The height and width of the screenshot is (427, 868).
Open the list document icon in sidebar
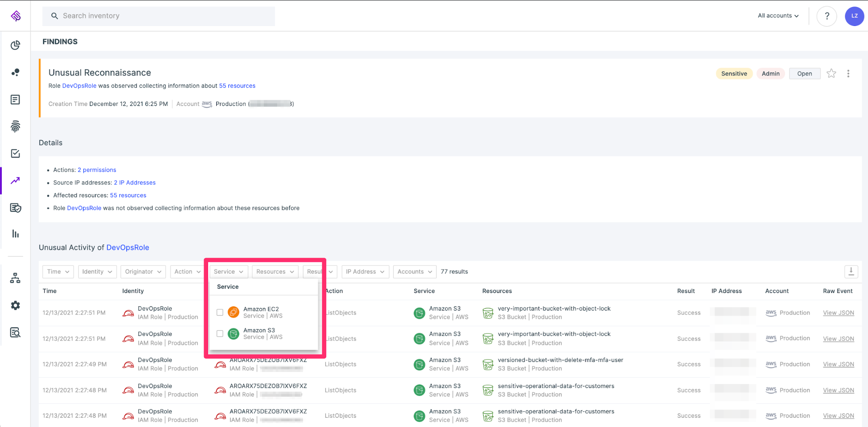click(x=15, y=100)
